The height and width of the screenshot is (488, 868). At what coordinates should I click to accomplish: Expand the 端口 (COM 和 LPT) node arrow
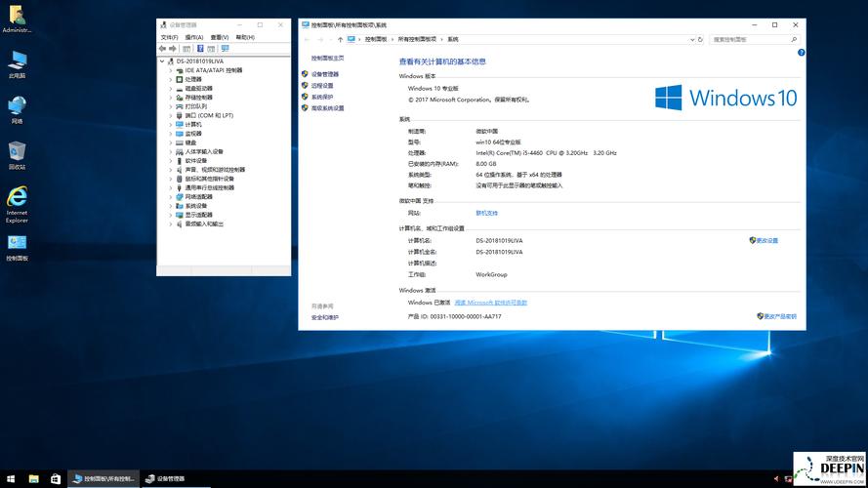click(171, 115)
